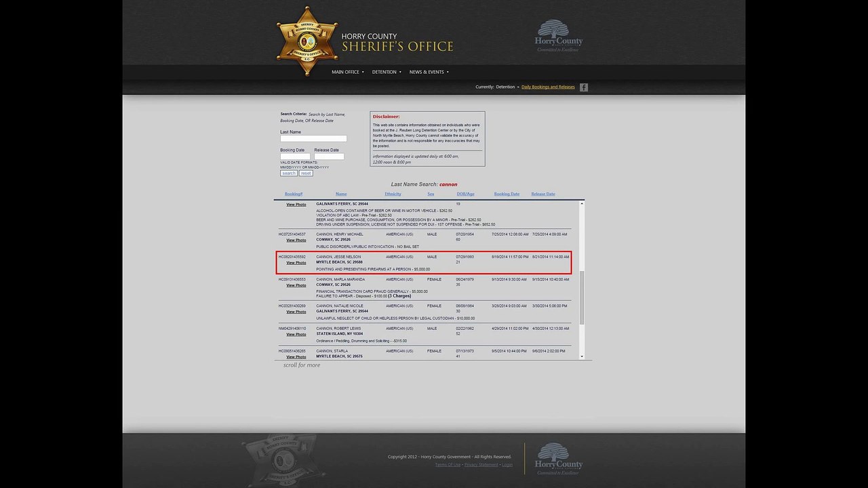Viewport: 868px width, 488px height.
Task: Select the name CANNON, HENRY MICHAEL
Action: tap(340, 234)
